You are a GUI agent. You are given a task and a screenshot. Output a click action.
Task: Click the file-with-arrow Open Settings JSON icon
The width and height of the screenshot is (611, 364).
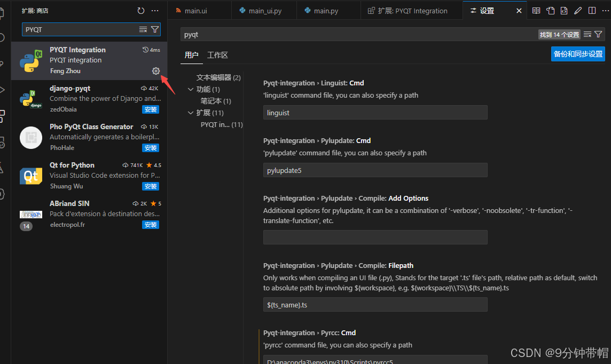click(550, 11)
